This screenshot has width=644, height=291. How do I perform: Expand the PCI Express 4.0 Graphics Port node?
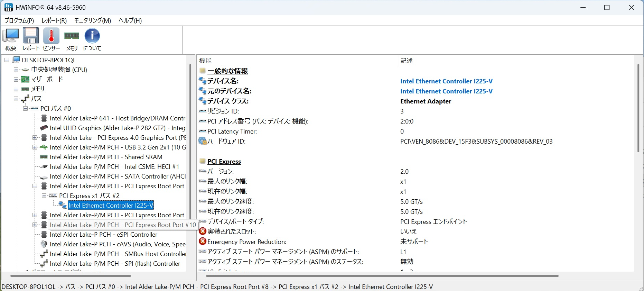pos(35,137)
